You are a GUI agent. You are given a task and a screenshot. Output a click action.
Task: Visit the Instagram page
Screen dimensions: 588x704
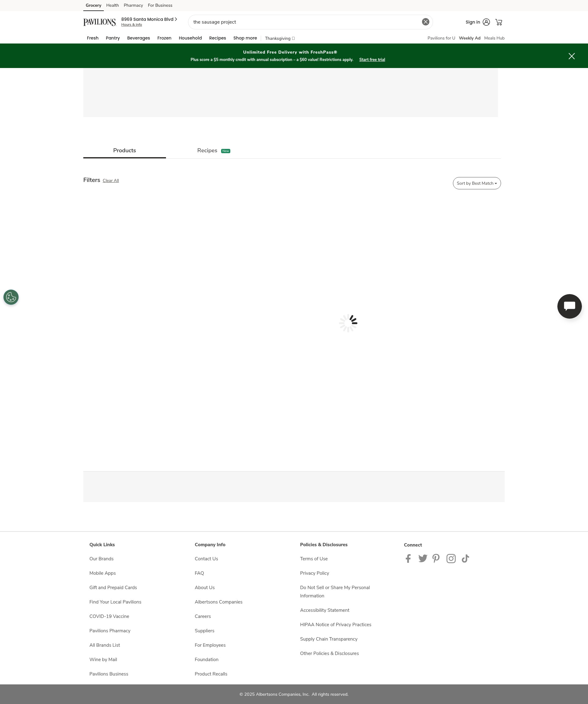click(x=451, y=558)
